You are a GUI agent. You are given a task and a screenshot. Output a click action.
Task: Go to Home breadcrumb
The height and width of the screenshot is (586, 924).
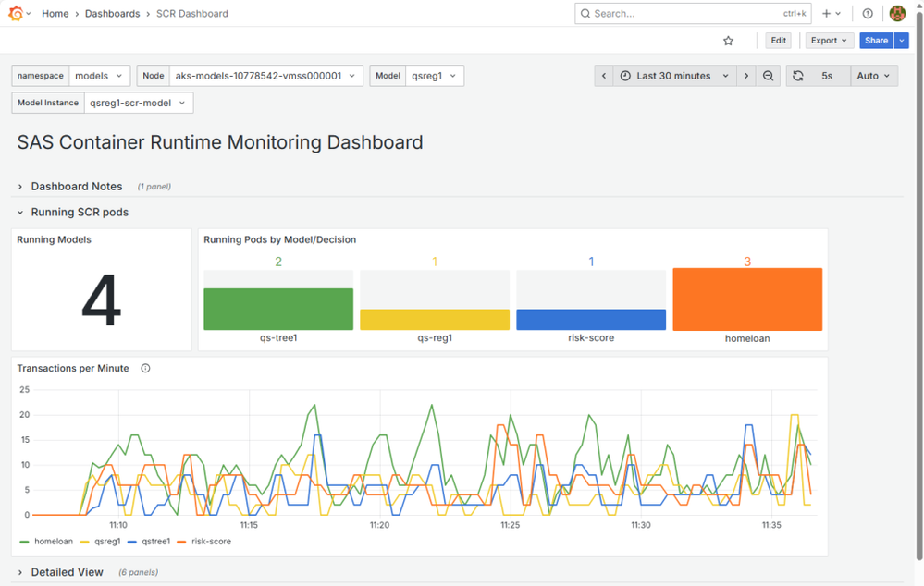(55, 14)
